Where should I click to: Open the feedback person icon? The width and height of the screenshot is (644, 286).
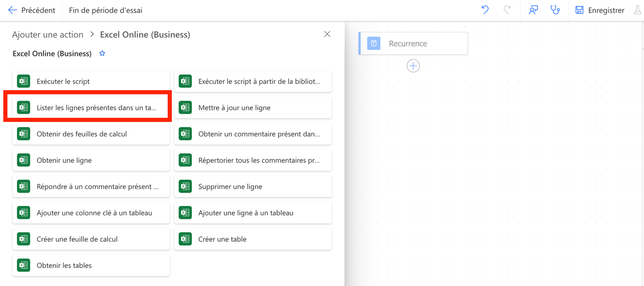pos(533,10)
